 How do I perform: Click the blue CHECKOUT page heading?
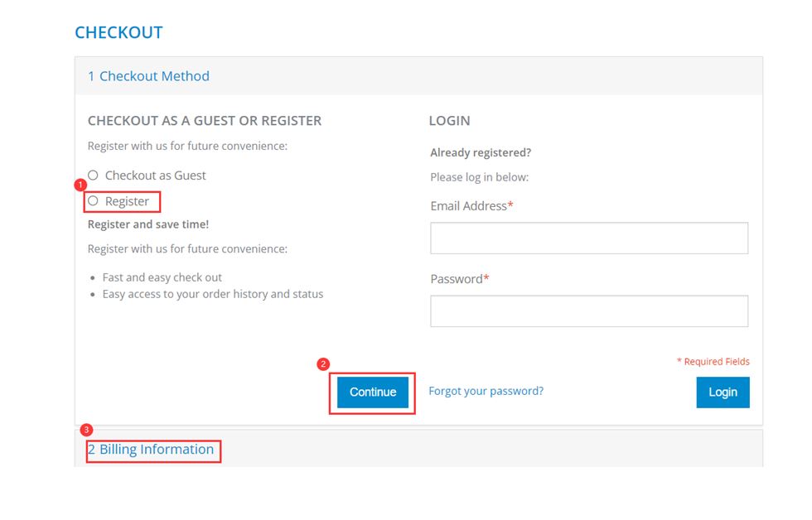tap(118, 32)
